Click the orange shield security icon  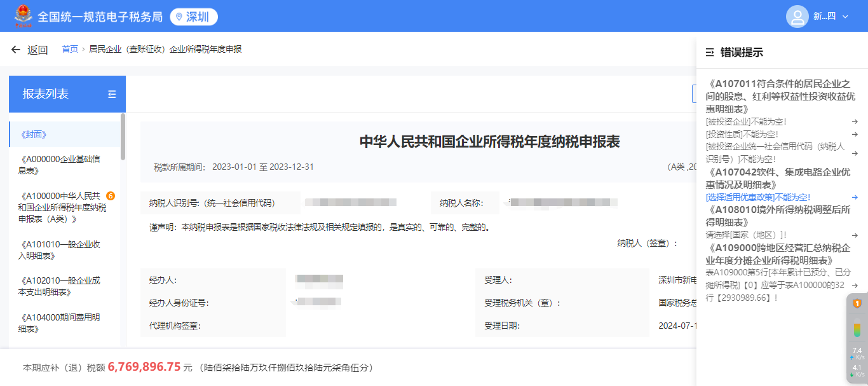pos(857,303)
